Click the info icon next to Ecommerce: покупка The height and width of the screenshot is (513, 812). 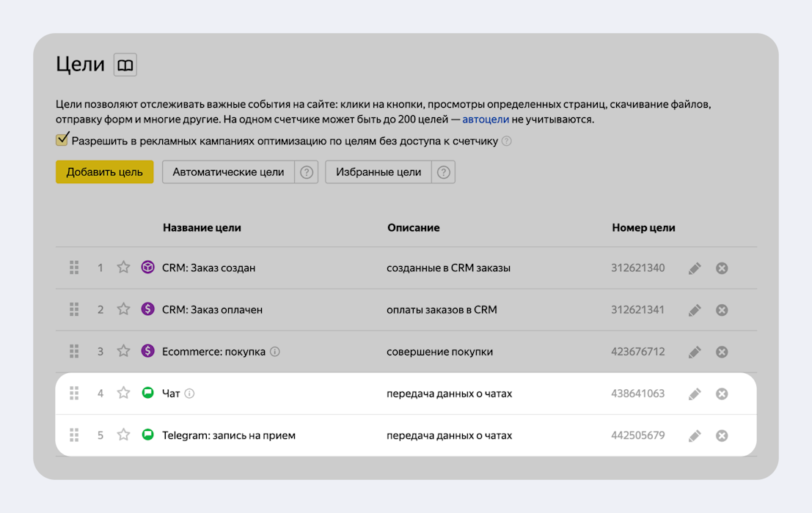pos(275,352)
